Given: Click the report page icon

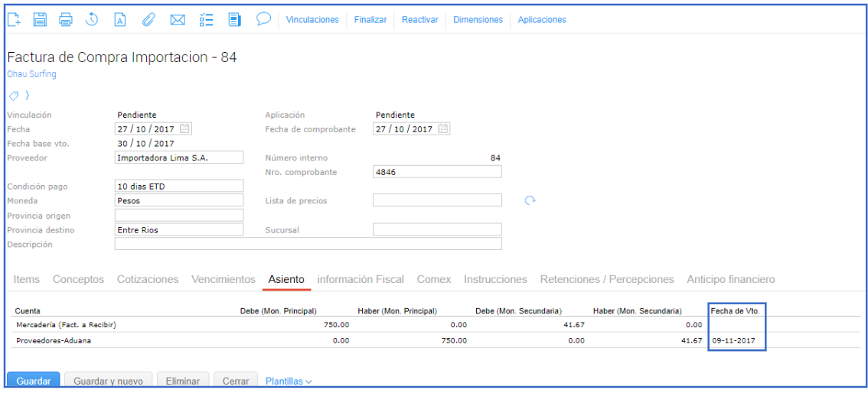Looking at the screenshot, I should tap(235, 20).
